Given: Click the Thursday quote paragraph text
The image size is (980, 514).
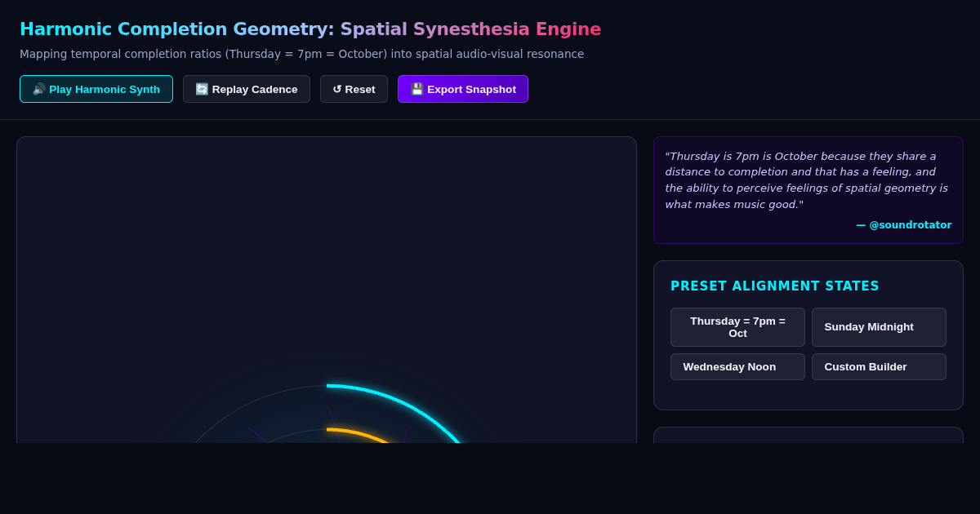Looking at the screenshot, I should [x=807, y=180].
